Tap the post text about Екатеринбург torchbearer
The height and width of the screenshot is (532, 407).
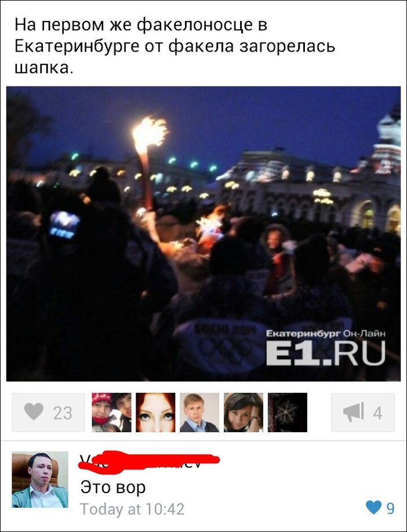[175, 46]
